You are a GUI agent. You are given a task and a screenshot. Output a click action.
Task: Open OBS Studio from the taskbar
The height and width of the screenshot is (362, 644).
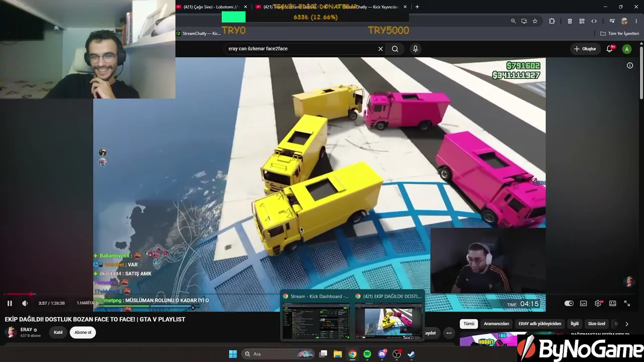396,354
